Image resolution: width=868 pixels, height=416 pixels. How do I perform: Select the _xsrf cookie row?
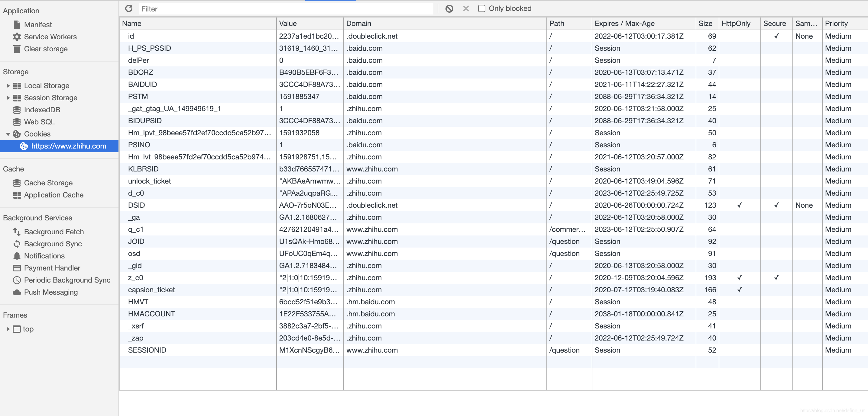coord(494,326)
